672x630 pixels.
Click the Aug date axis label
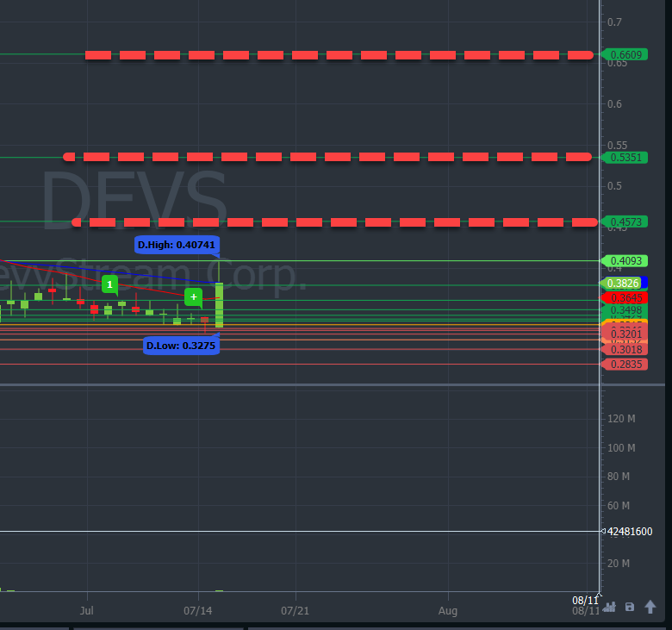pos(448,611)
